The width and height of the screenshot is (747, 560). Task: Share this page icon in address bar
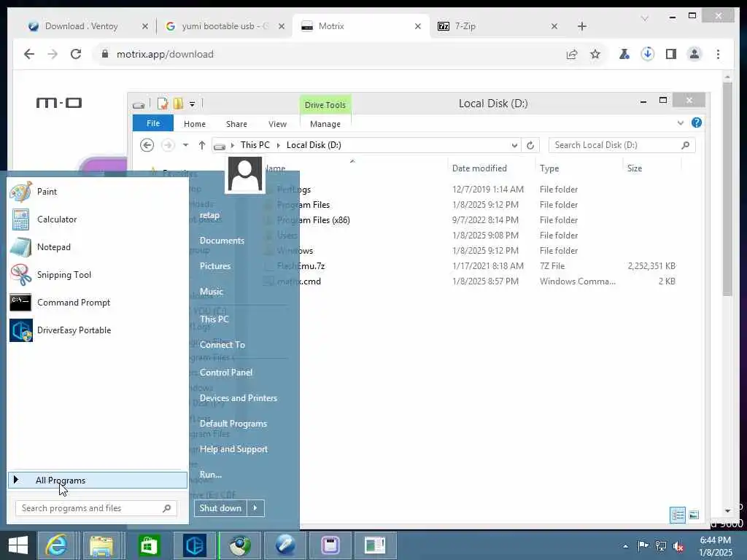point(572,54)
